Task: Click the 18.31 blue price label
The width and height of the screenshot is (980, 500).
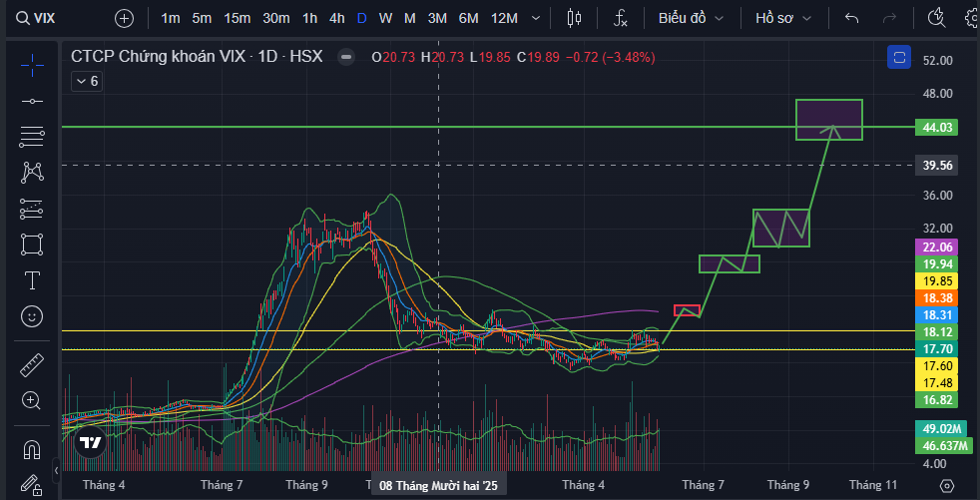Action: (x=936, y=315)
